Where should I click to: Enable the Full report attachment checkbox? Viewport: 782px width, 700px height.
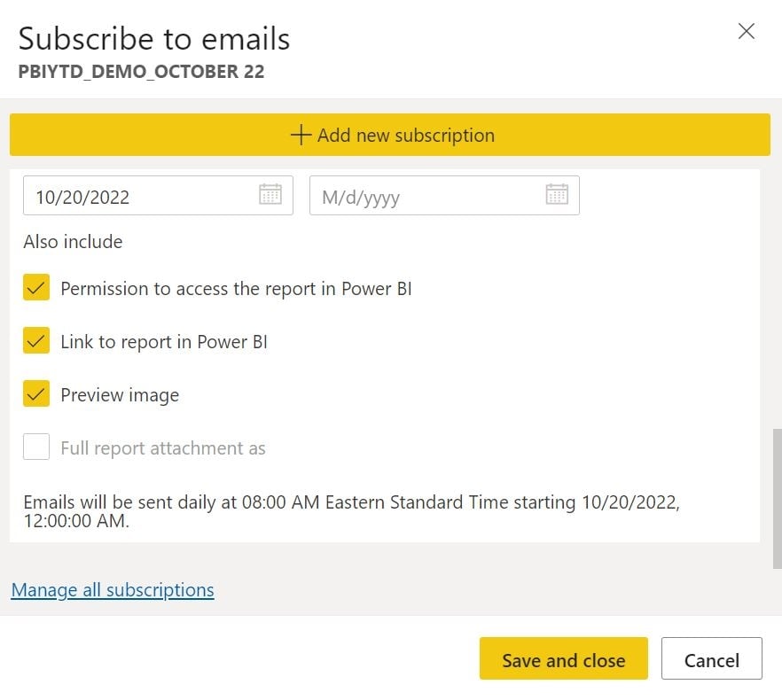[36, 447]
